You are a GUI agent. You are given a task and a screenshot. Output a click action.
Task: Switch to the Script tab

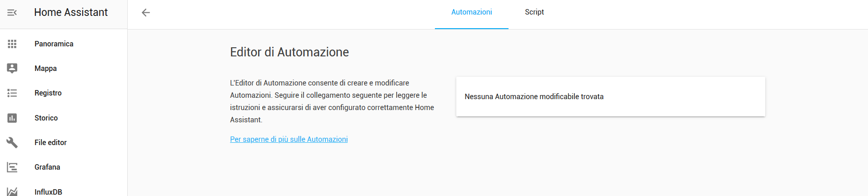click(x=534, y=12)
